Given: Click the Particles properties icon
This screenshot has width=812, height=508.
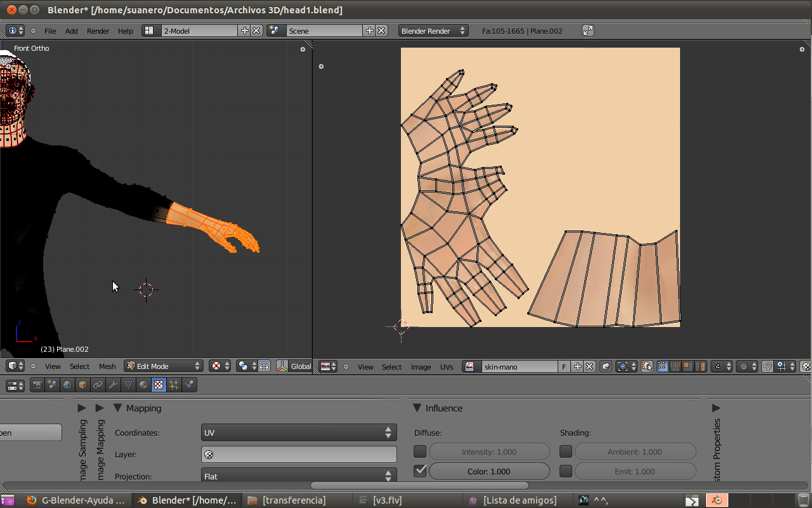Looking at the screenshot, I should [x=174, y=385].
